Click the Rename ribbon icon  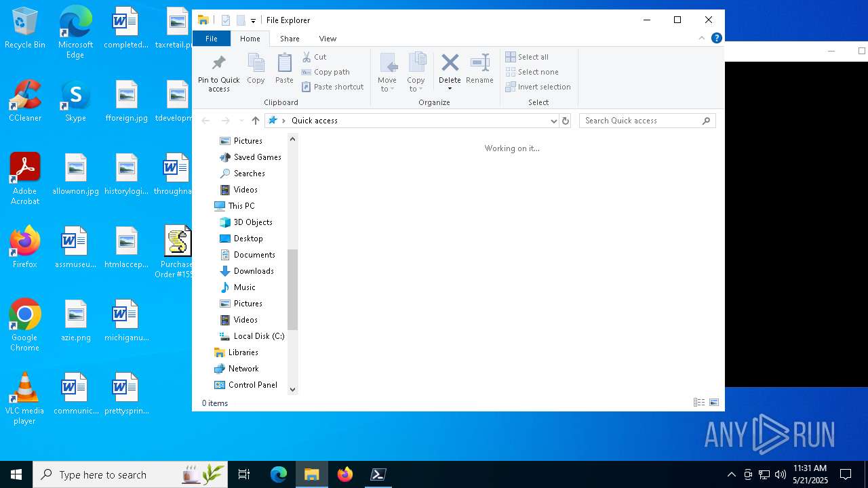pyautogui.click(x=479, y=68)
